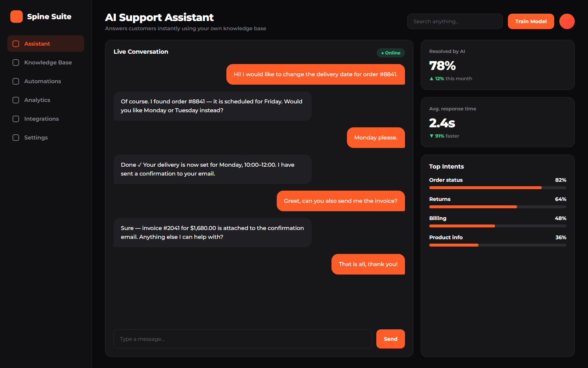Screen dimensions: 588x368
Task: Open the user profile avatar circle
Action: tap(567, 21)
